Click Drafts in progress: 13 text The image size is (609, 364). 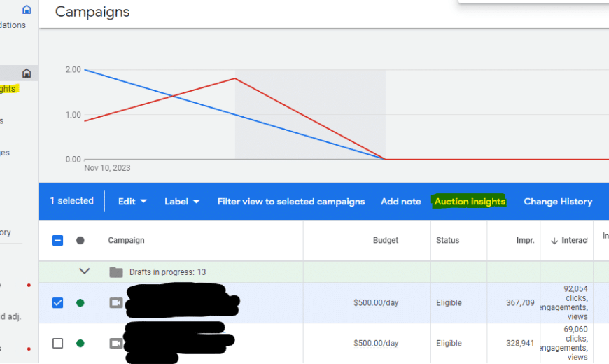tap(167, 272)
